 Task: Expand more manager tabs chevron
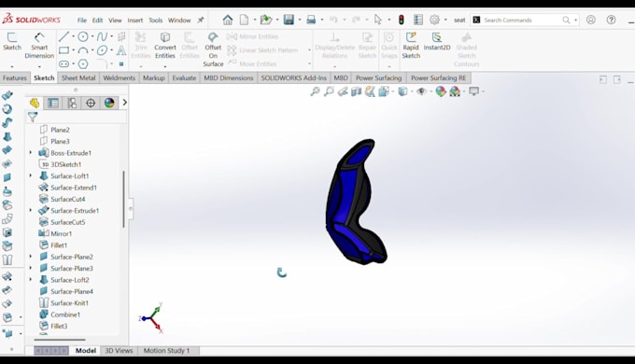tap(125, 103)
